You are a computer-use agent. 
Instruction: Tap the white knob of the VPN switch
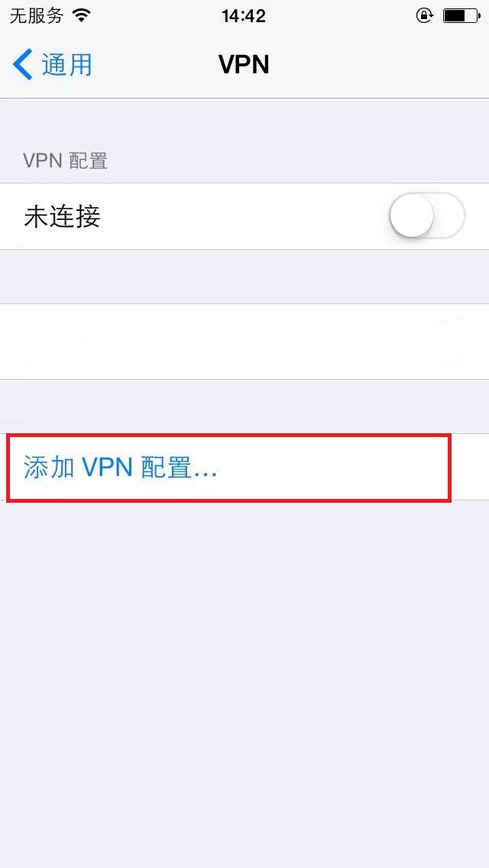[412, 216]
